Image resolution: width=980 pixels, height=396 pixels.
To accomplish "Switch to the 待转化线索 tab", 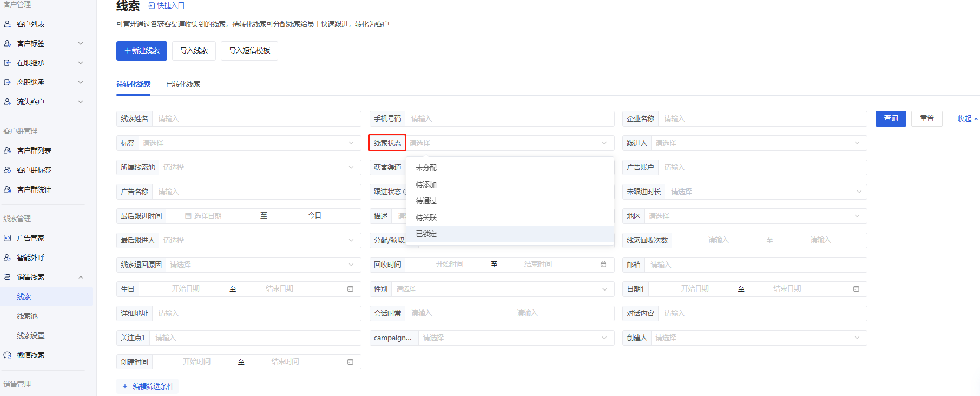I will 133,84.
